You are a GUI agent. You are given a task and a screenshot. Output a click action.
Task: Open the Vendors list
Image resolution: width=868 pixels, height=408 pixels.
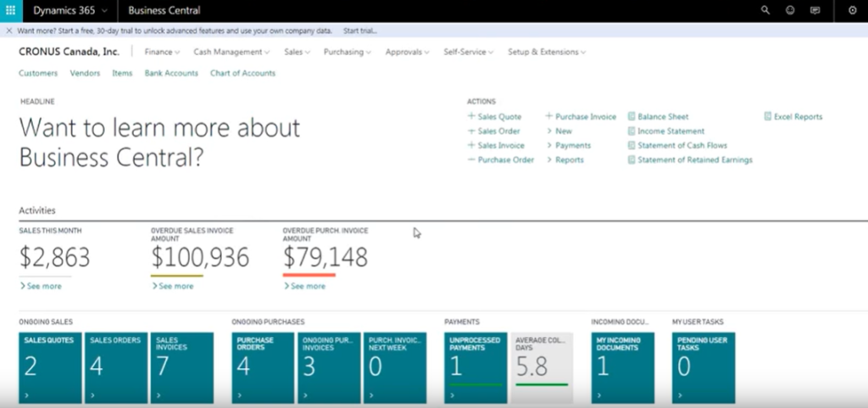point(85,73)
